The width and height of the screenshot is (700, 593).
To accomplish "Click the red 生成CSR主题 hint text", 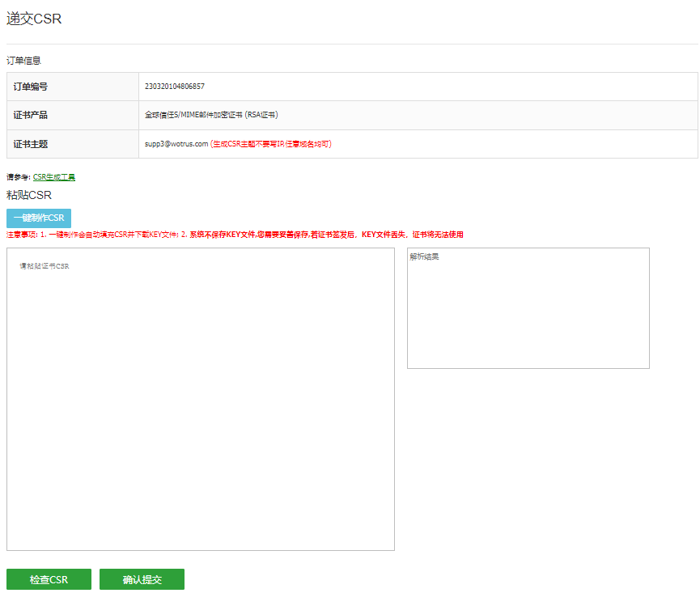I will 271,144.
